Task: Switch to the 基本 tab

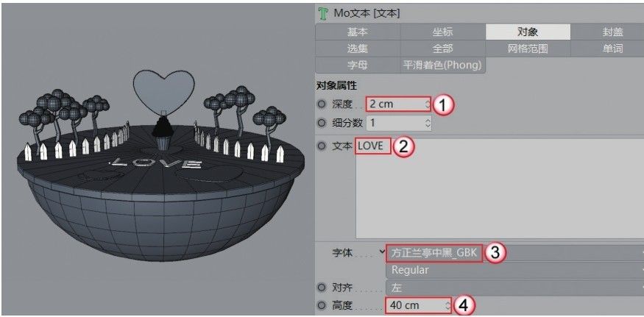Action: click(357, 32)
